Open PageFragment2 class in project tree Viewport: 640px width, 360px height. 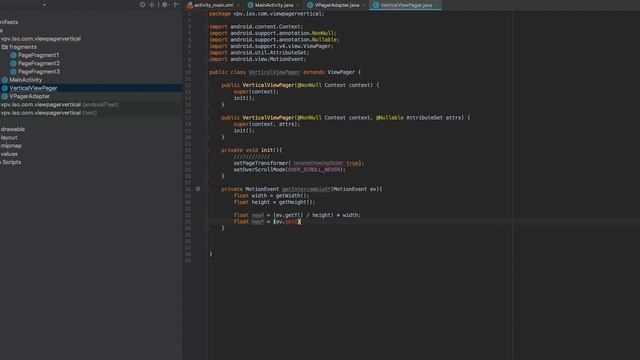pos(39,63)
